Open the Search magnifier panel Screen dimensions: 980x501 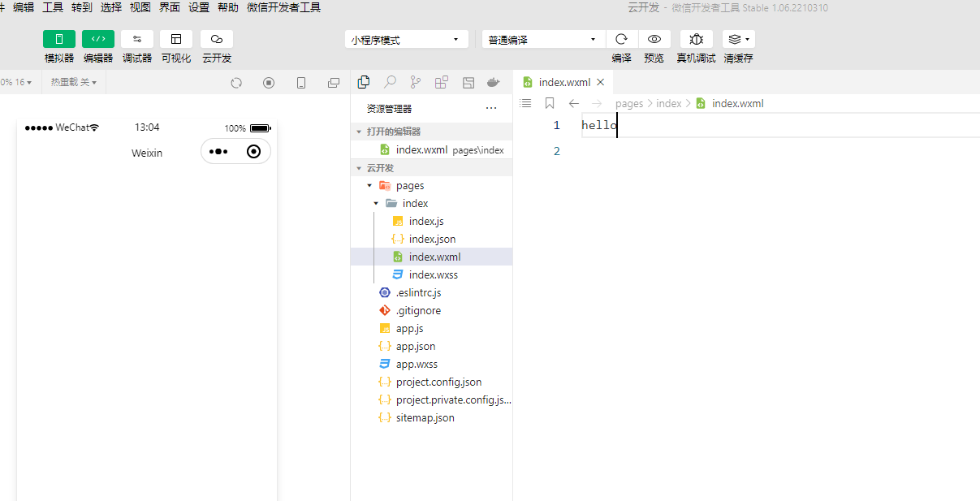[x=391, y=82]
